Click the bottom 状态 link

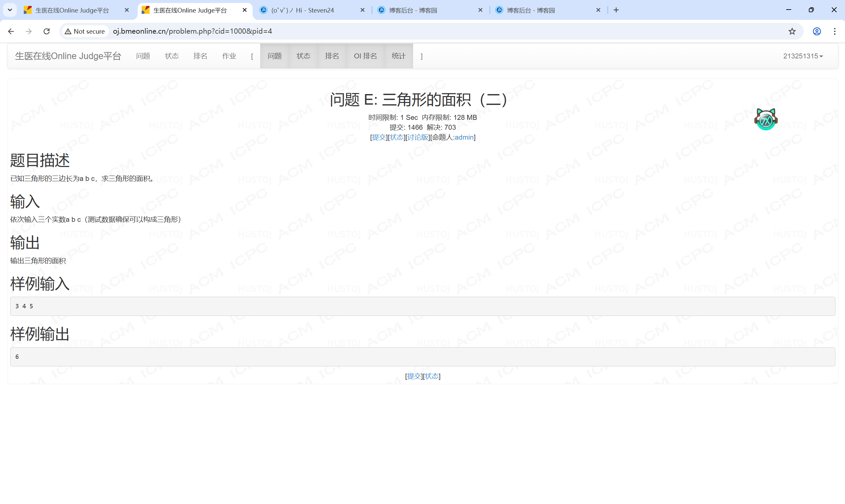click(x=432, y=376)
